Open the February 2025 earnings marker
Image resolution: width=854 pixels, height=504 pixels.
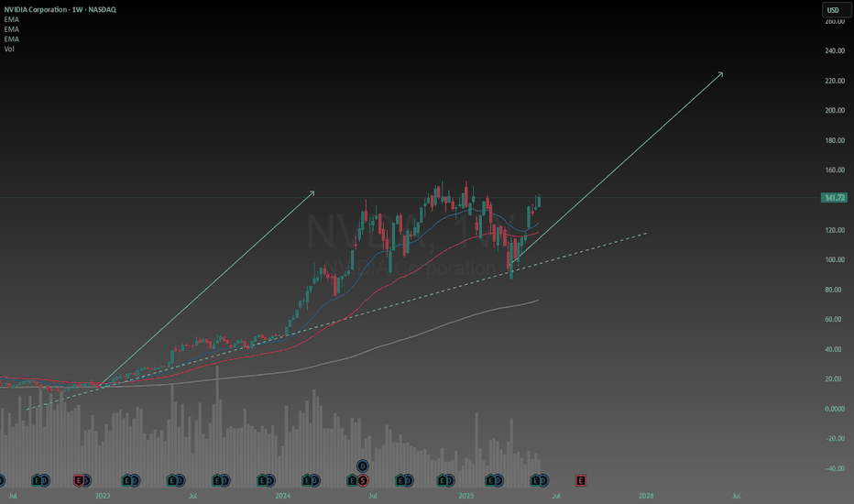click(x=490, y=480)
